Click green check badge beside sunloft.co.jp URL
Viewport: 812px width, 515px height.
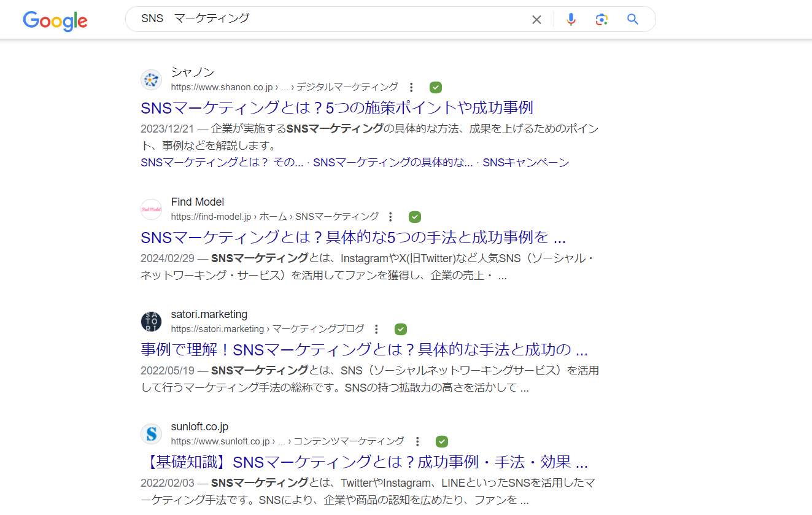(x=442, y=441)
